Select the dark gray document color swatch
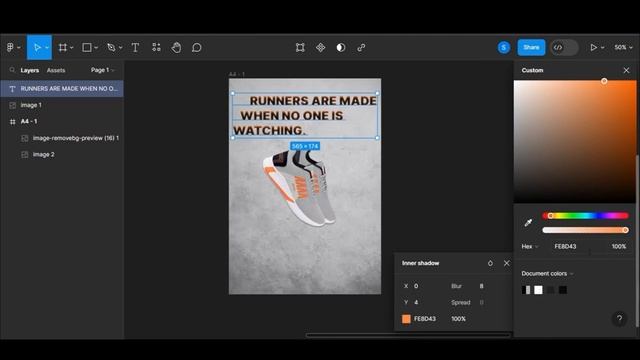 click(551, 290)
